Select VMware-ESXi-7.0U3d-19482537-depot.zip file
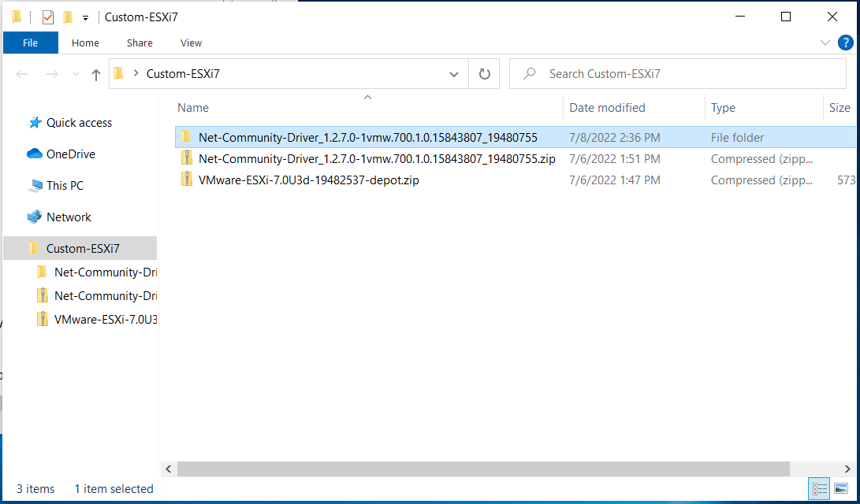Screen dimensions: 860x504 tap(309, 180)
